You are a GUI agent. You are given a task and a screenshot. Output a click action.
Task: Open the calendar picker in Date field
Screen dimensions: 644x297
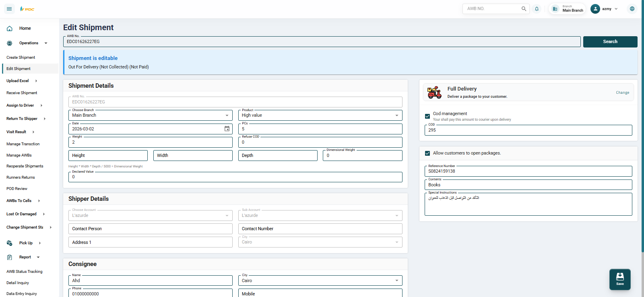[x=227, y=129]
